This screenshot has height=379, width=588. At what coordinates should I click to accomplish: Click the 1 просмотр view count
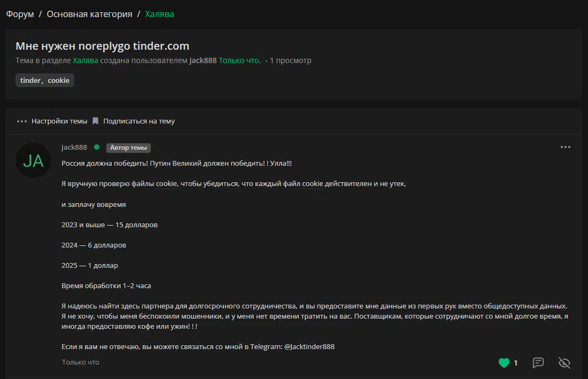[291, 60]
